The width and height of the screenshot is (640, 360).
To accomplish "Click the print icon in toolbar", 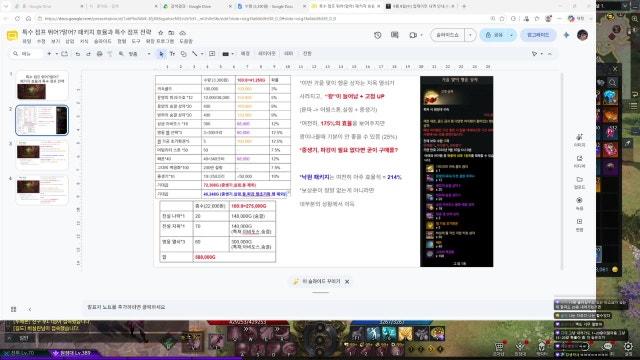I will click(x=99, y=54).
